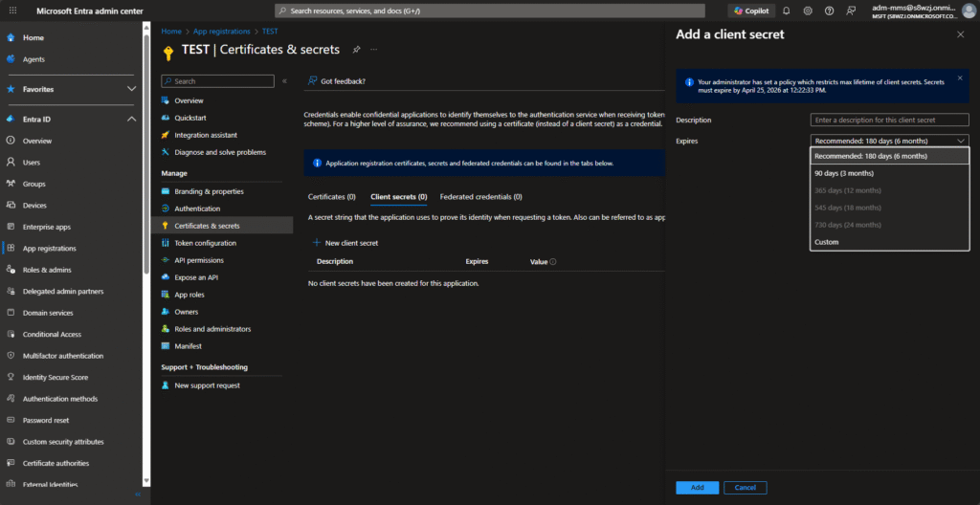Viewport: 980px width, 505px height.
Task: Pin the TEST Certificates & secrets page
Action: [356, 49]
